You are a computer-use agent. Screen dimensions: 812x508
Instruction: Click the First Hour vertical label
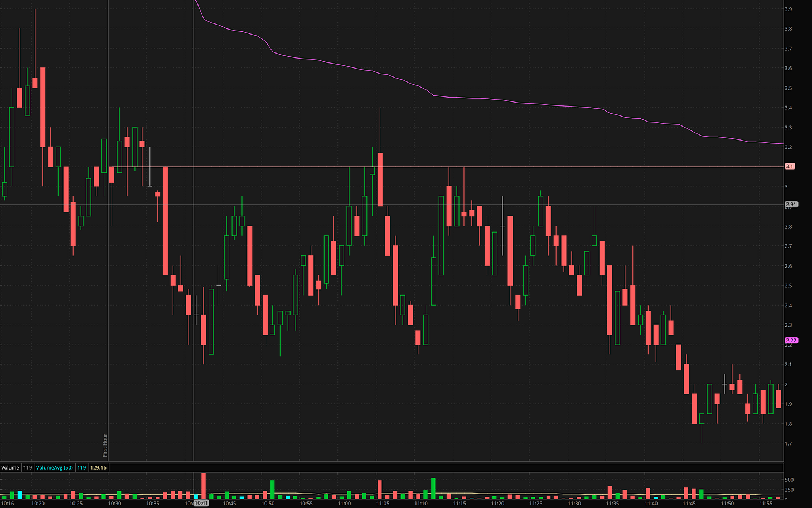tap(105, 445)
